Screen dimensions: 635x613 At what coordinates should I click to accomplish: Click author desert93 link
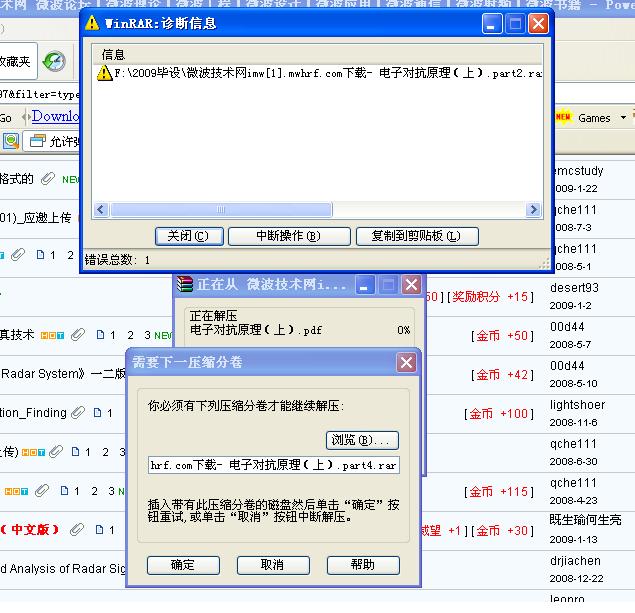coord(574,288)
